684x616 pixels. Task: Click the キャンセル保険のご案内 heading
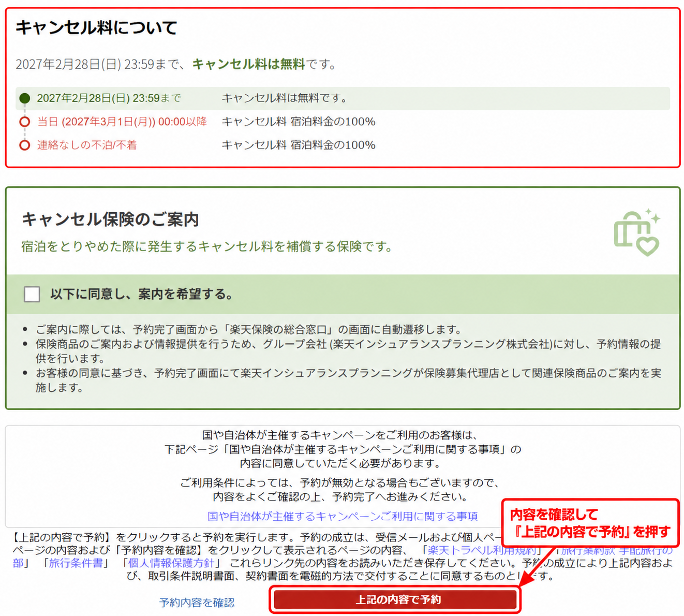click(110, 219)
